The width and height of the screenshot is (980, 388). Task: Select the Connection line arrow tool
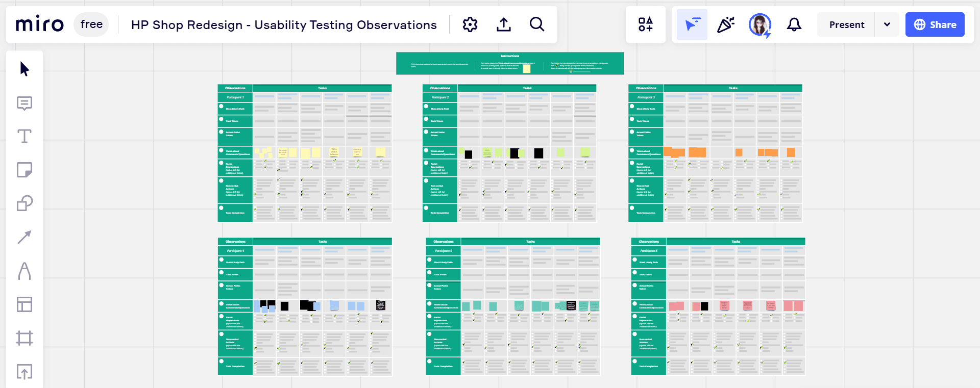point(24,237)
